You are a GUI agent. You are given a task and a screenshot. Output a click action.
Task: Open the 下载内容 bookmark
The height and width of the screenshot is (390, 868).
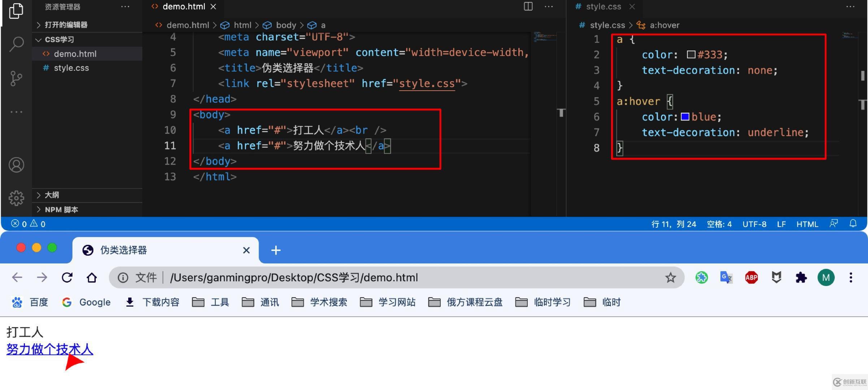pos(152,302)
